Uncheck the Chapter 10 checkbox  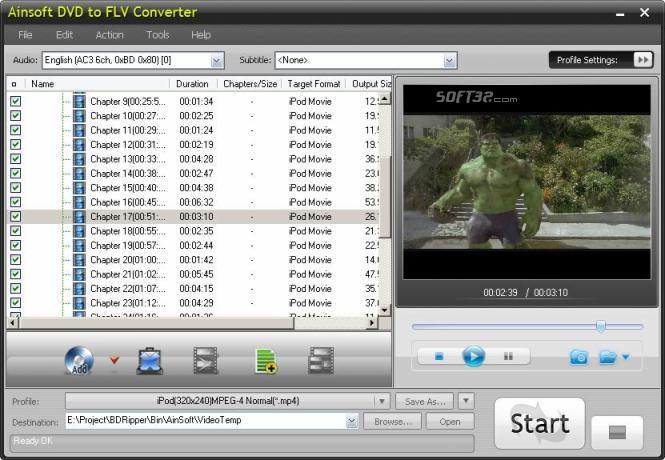click(x=16, y=116)
